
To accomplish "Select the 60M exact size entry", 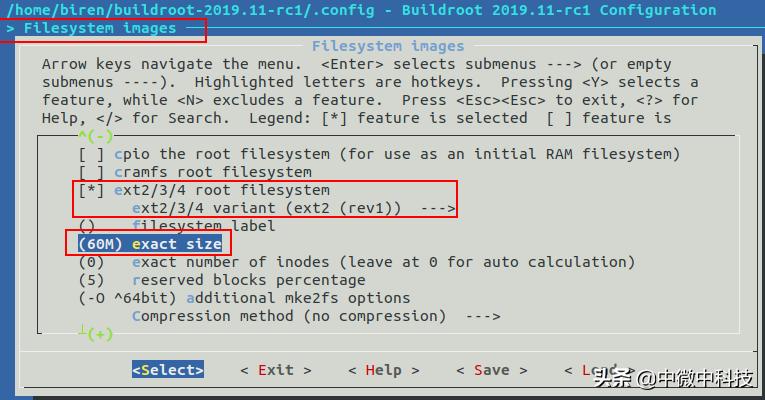I will [150, 244].
